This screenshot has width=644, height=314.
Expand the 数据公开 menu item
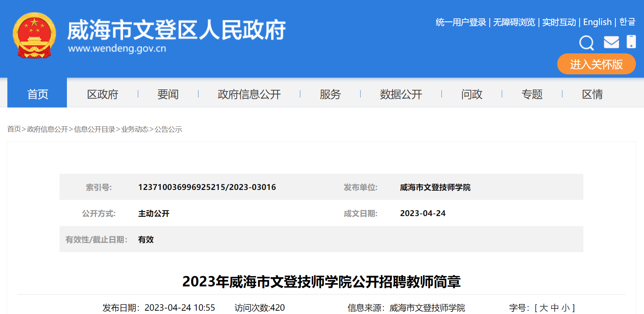(x=401, y=94)
